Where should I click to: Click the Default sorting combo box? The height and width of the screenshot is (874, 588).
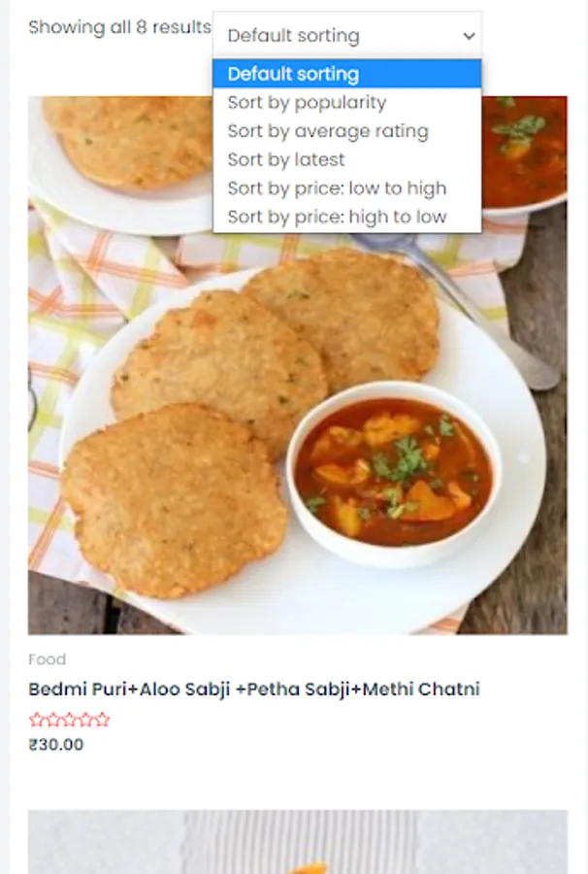point(346,36)
